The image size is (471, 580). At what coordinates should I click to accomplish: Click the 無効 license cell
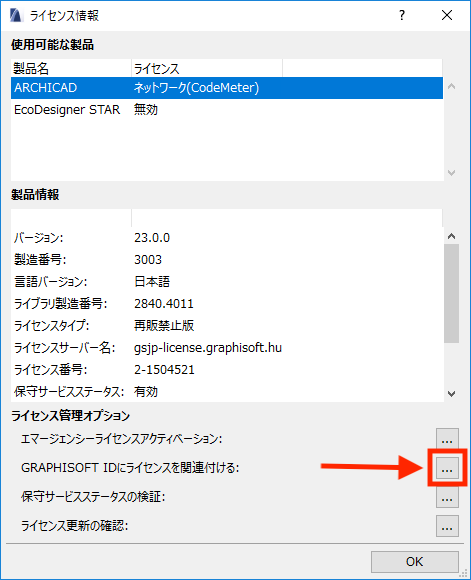tap(146, 110)
